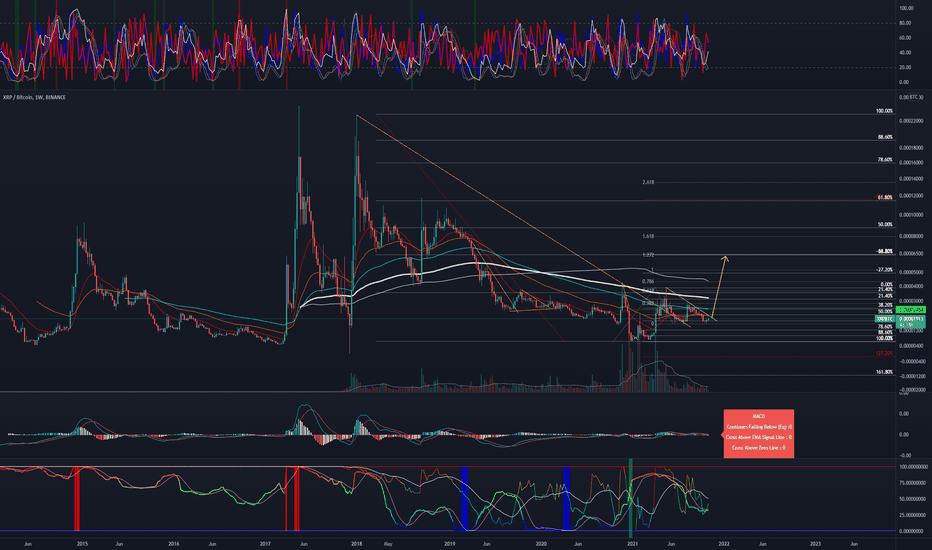This screenshot has height=550, width=932.
Task: Click the 20.00 value on the top oscillator scale
Action: click(x=905, y=68)
